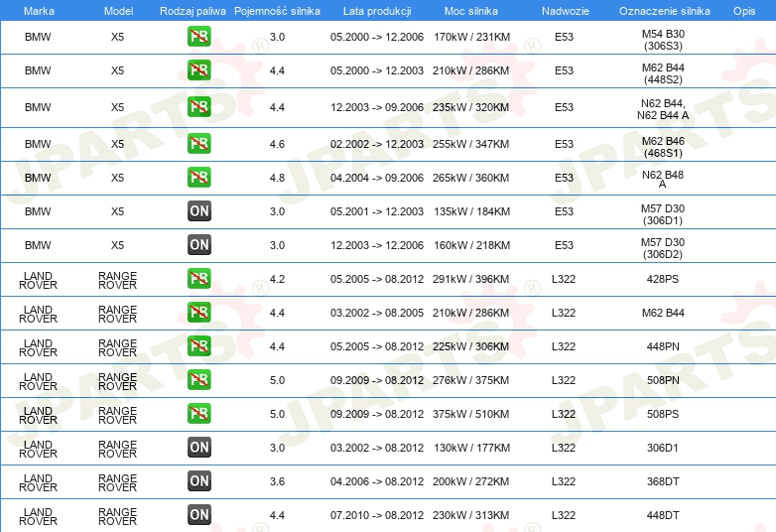
Task: Select engine code M57 D30 (306D2)
Action: click(x=663, y=248)
